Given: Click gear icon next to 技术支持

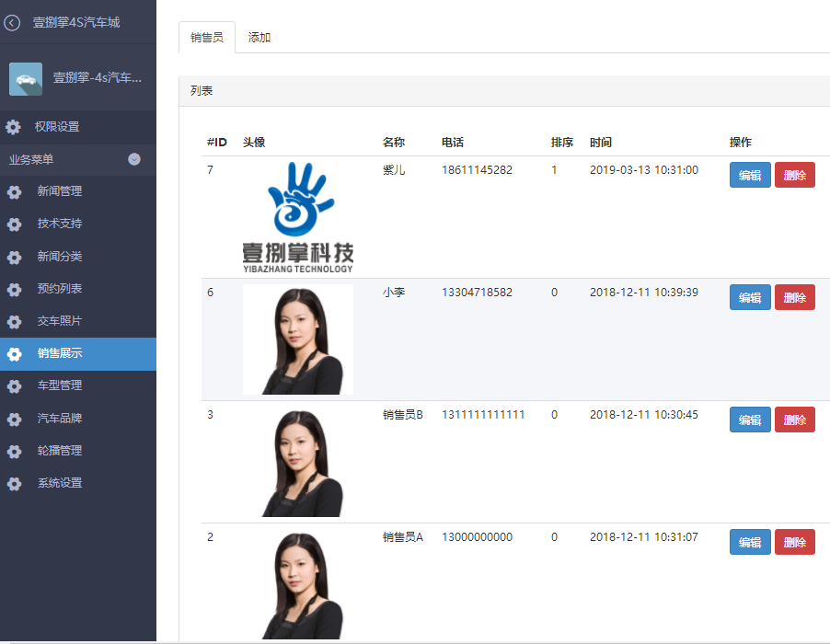Looking at the screenshot, I should 15,224.
